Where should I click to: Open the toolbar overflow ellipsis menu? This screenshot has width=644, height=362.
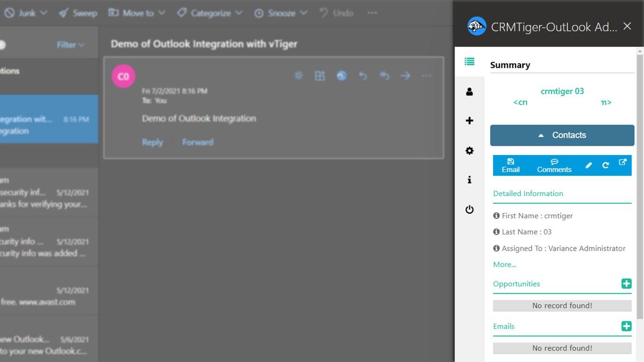tap(372, 13)
